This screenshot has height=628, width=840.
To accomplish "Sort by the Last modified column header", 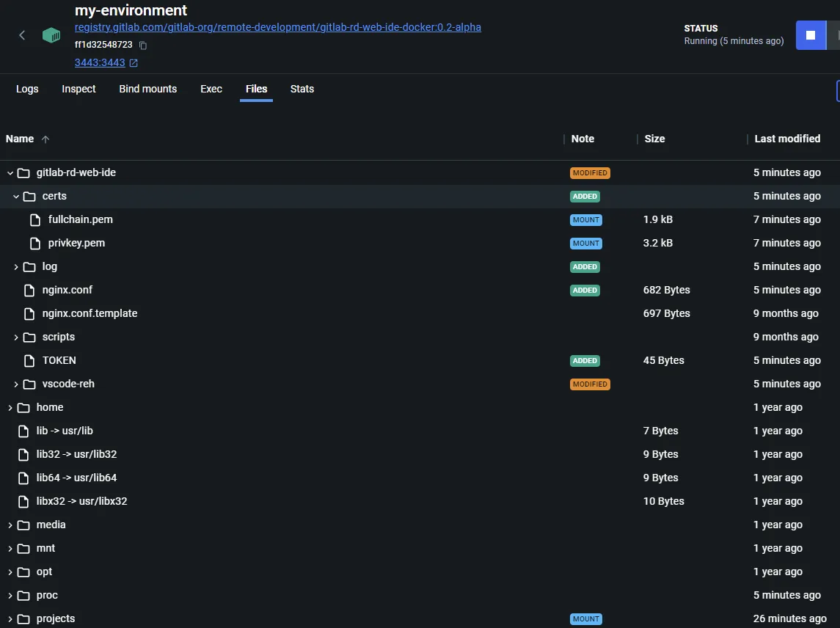I will (x=787, y=139).
